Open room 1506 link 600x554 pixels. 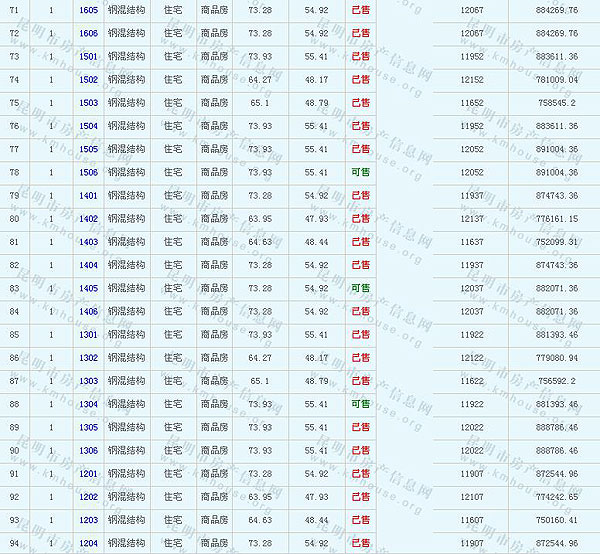click(x=88, y=172)
